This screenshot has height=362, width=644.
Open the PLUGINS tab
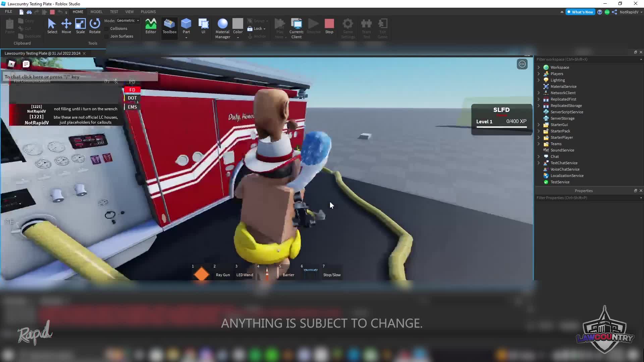148,11
